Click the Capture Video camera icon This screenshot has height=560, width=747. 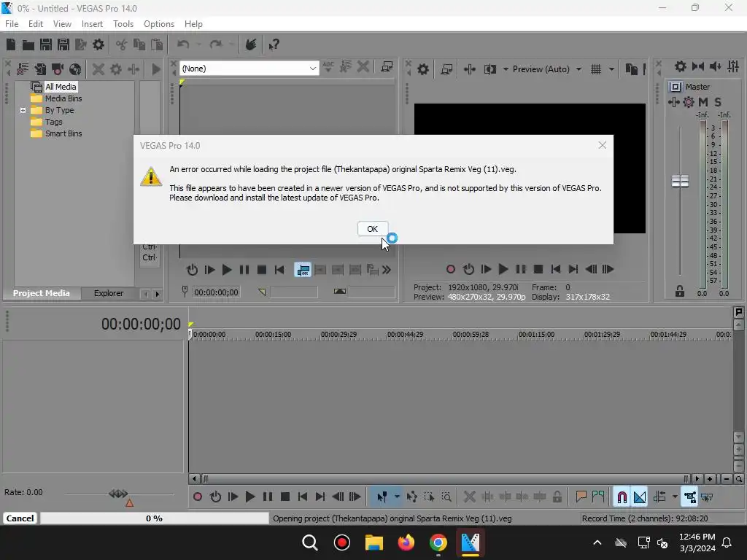coord(58,69)
